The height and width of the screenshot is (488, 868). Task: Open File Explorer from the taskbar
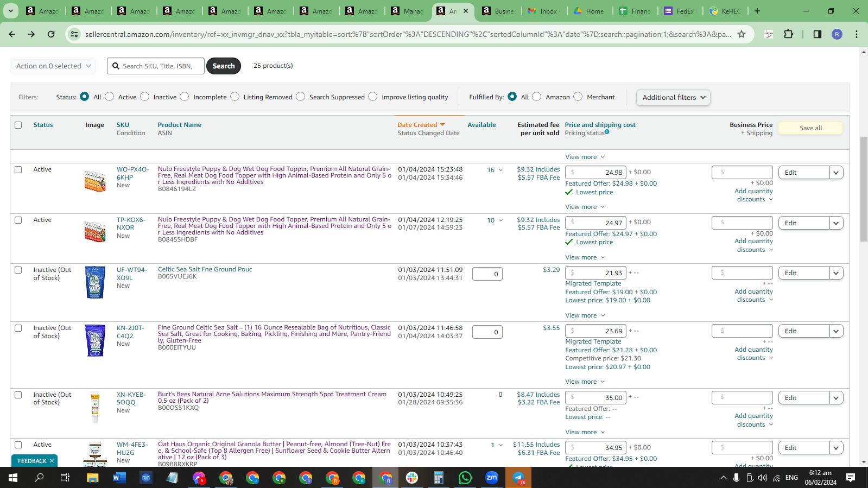[92, 478]
